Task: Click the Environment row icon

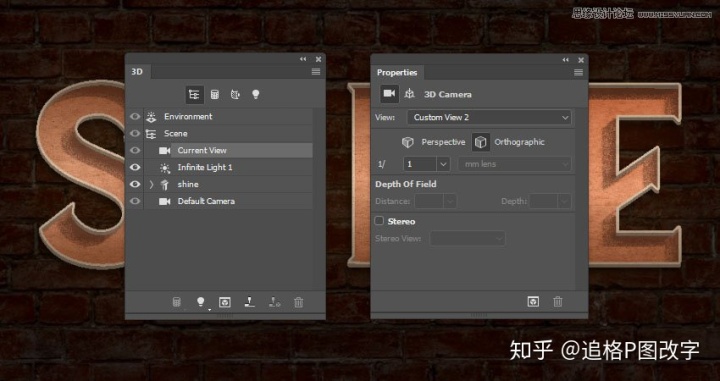Action: [x=151, y=117]
